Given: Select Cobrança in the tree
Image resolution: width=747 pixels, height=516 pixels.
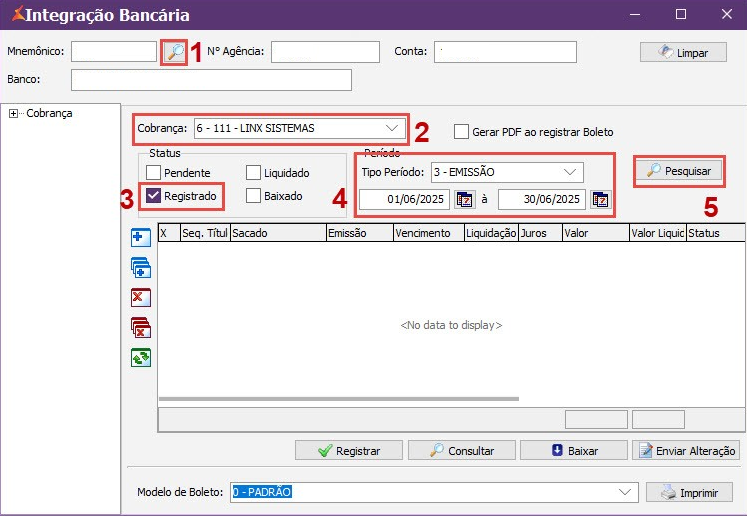Looking at the screenshot, I should click(49, 113).
